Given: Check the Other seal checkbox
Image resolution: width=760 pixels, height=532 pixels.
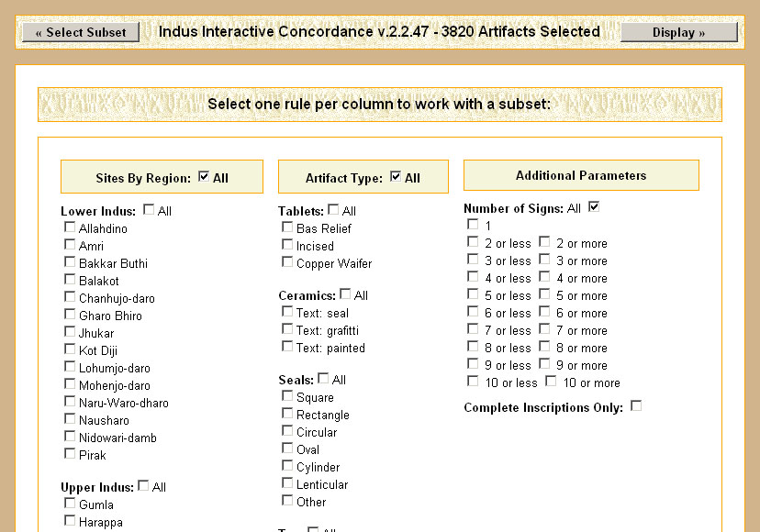Looking at the screenshot, I should 287,500.
